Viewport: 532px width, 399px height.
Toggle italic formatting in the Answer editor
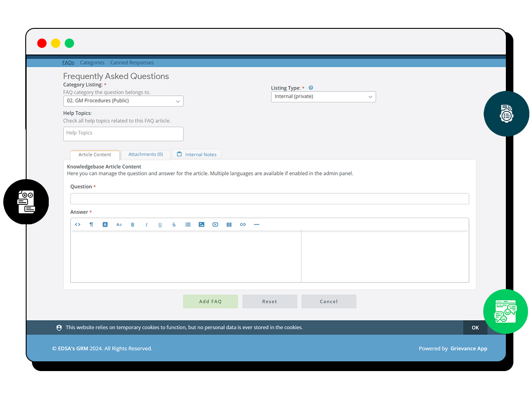click(146, 224)
